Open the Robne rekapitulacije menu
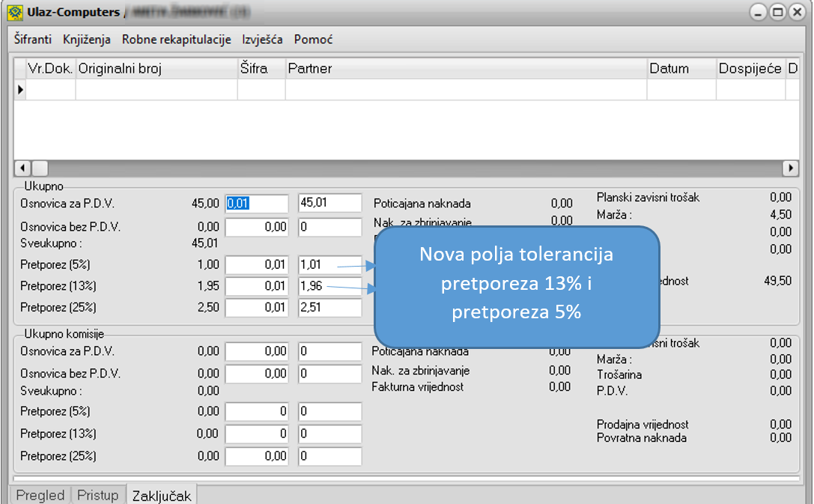Image resolution: width=814 pixels, height=504 pixels. (176, 40)
